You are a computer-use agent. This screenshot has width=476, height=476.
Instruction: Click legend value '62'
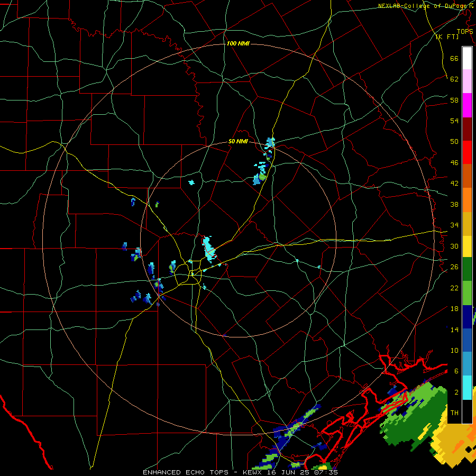tap(454, 79)
